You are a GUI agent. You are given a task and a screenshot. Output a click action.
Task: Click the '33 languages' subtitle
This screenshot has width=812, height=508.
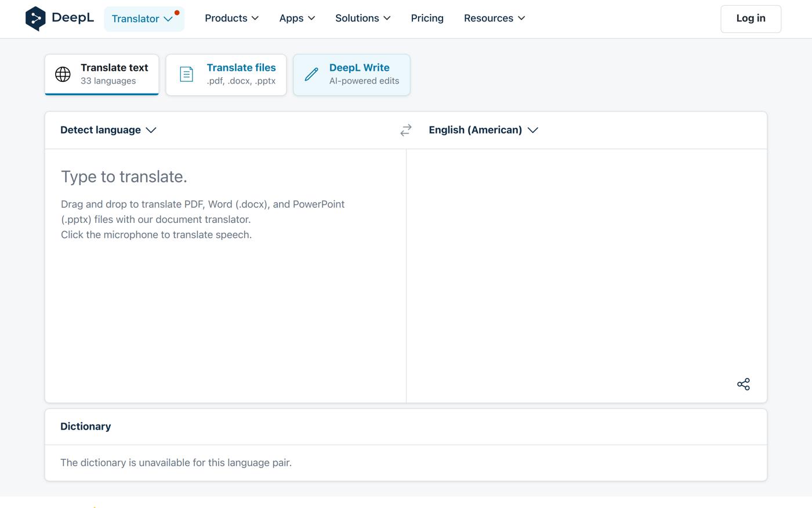coord(108,81)
